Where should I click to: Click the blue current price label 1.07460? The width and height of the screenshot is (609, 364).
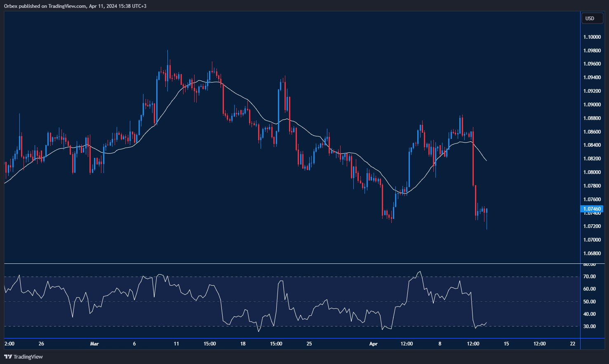592,209
